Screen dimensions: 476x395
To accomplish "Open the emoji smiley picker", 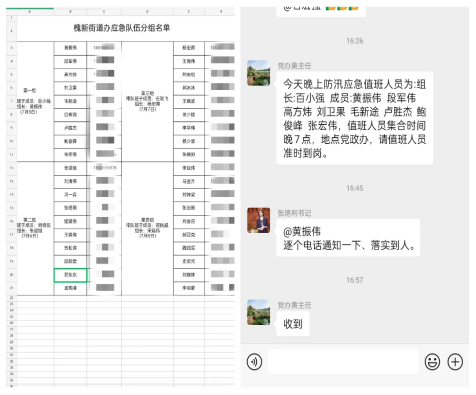I will pos(432,362).
